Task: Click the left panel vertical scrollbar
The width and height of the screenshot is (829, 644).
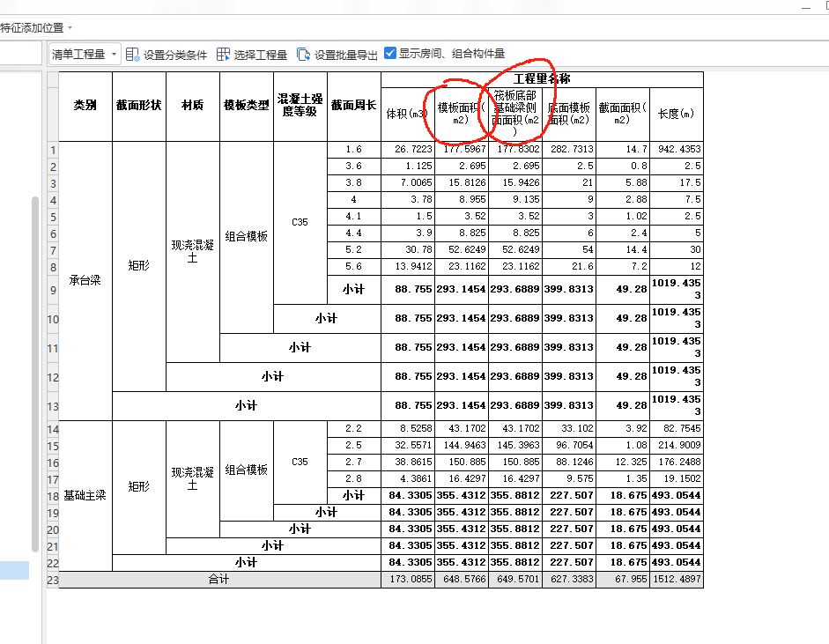Action: (x=35, y=374)
